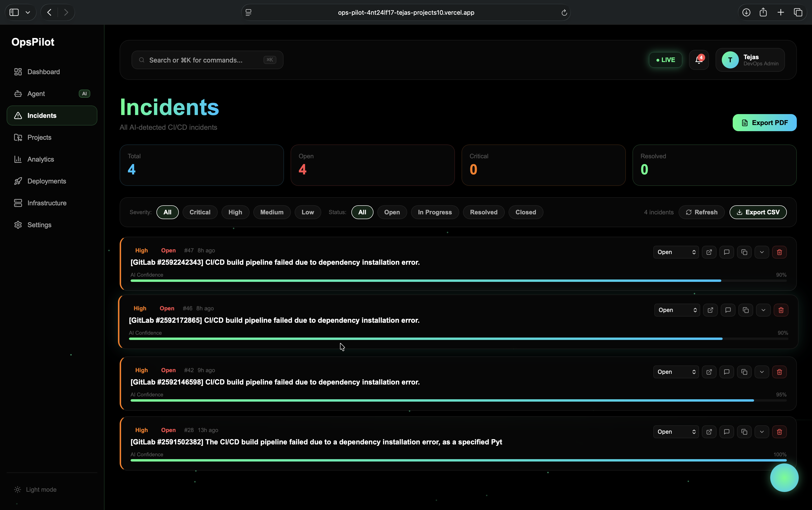This screenshot has height=510, width=812.
Task: Click the Safari share icon
Action: click(x=763, y=13)
